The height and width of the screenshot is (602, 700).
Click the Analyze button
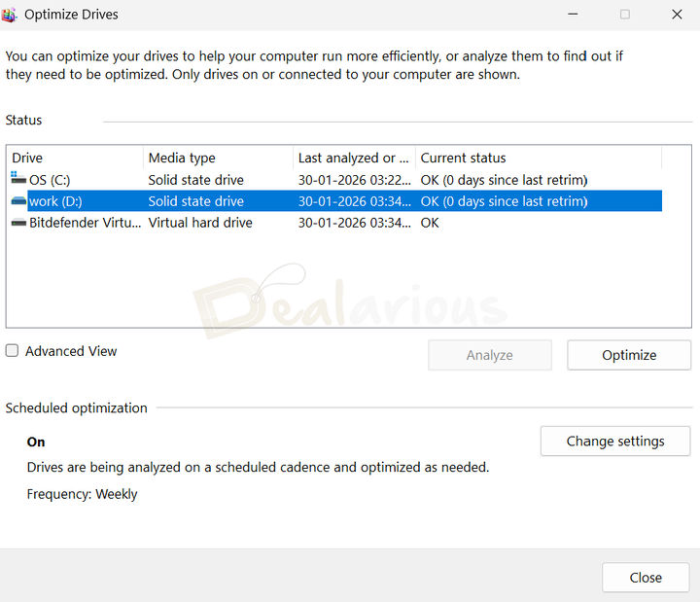point(489,355)
